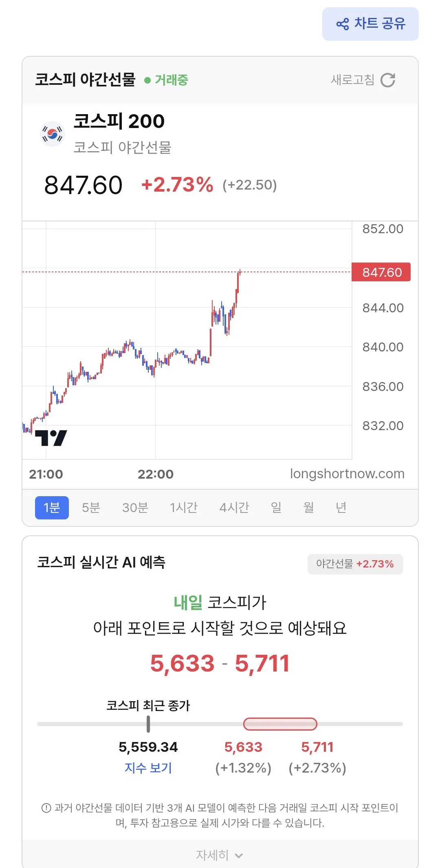Screen dimensions: 440x868
Task: Click the red 847.60 price label on the axis
Action: point(381,272)
